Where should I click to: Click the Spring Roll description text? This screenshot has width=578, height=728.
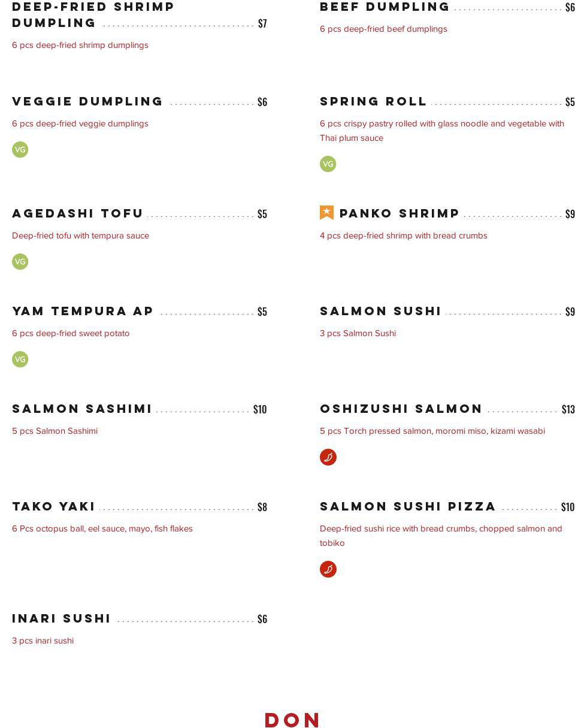point(441,131)
